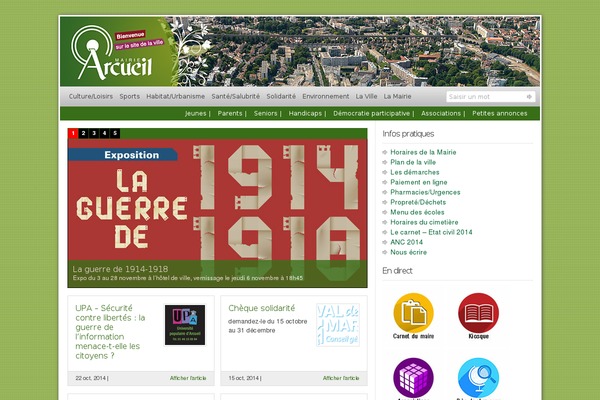Screen dimensions: 600x400
Task: Click Afficher l'article under the UPA article
Action: (x=188, y=378)
